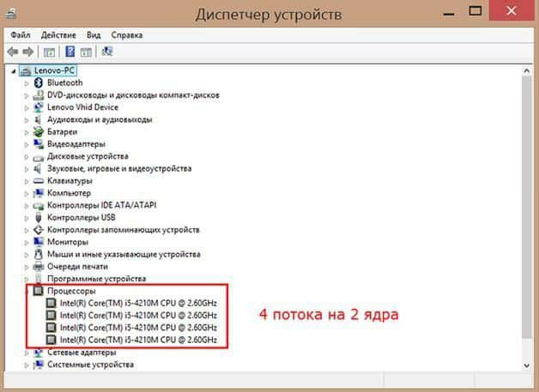This screenshot has width=539, height=392.
Task: Click the Мыши mouse icon
Action: [39, 254]
